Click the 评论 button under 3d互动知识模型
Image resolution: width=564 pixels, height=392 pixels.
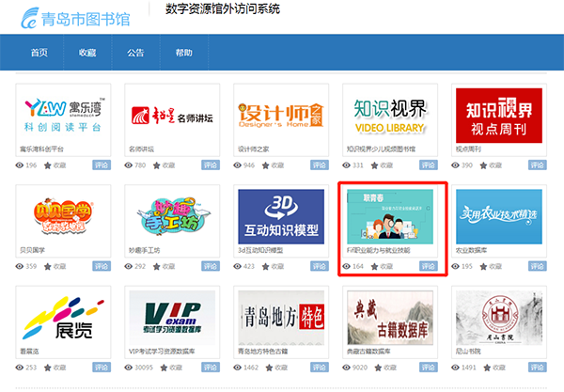click(320, 266)
